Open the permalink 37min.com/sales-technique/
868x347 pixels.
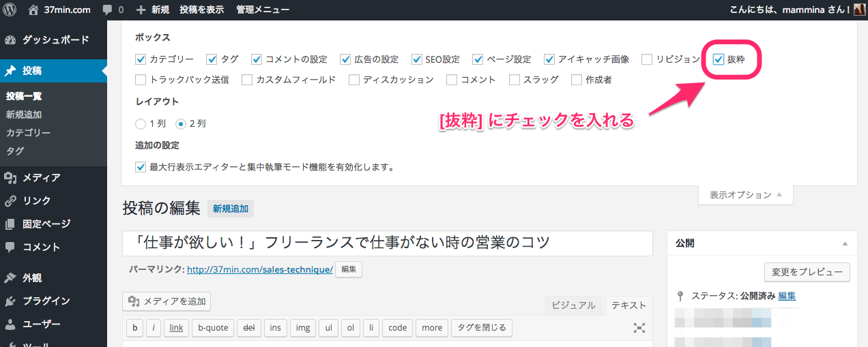(260, 269)
